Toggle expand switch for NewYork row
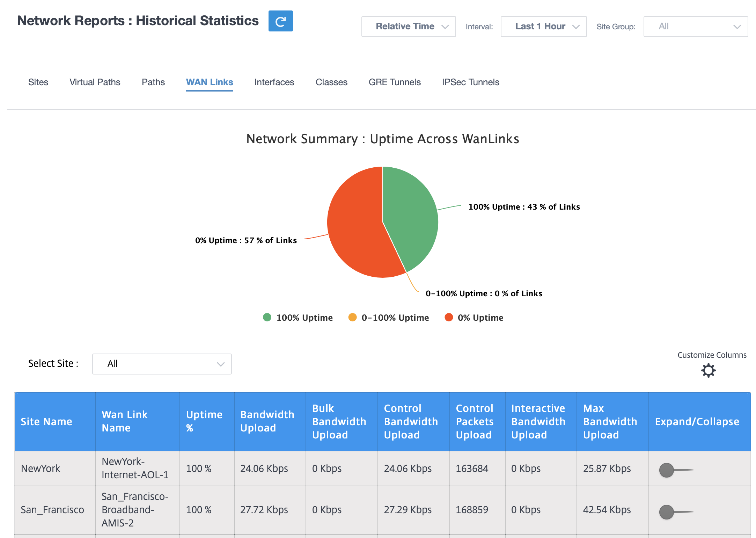Image resolution: width=756 pixels, height=538 pixels. (676, 470)
